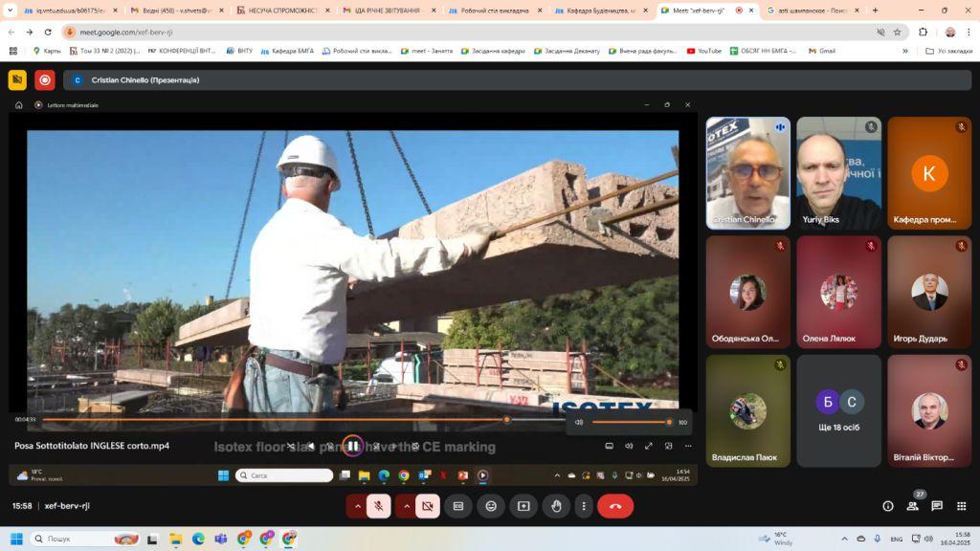
Task: Turn on captions with the CC button
Action: (x=458, y=506)
